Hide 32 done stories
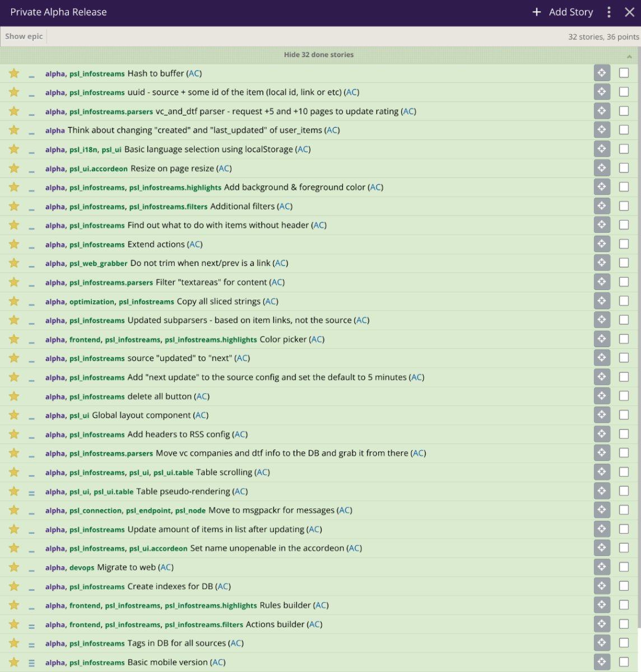641x672 pixels. 318,55
